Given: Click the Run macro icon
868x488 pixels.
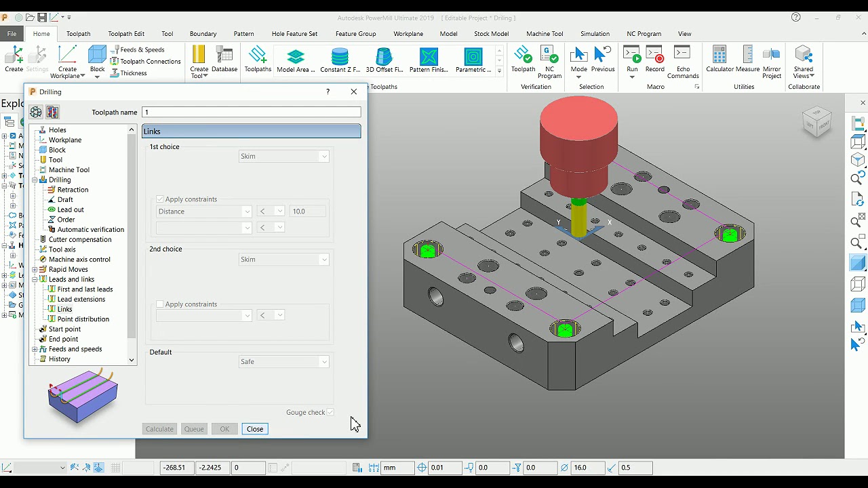Looking at the screenshot, I should [632, 62].
